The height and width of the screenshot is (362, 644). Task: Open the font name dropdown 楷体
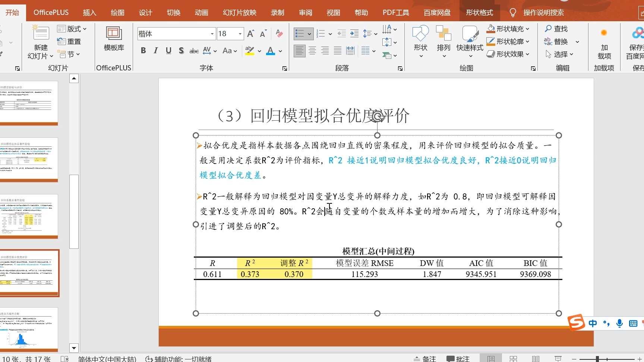coord(212,34)
